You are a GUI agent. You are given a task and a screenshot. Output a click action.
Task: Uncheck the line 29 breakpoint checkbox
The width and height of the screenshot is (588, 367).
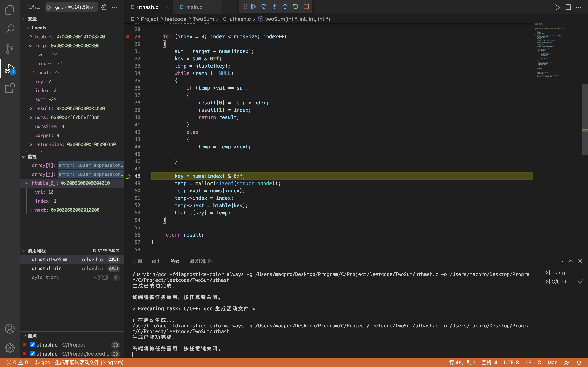[32, 354]
